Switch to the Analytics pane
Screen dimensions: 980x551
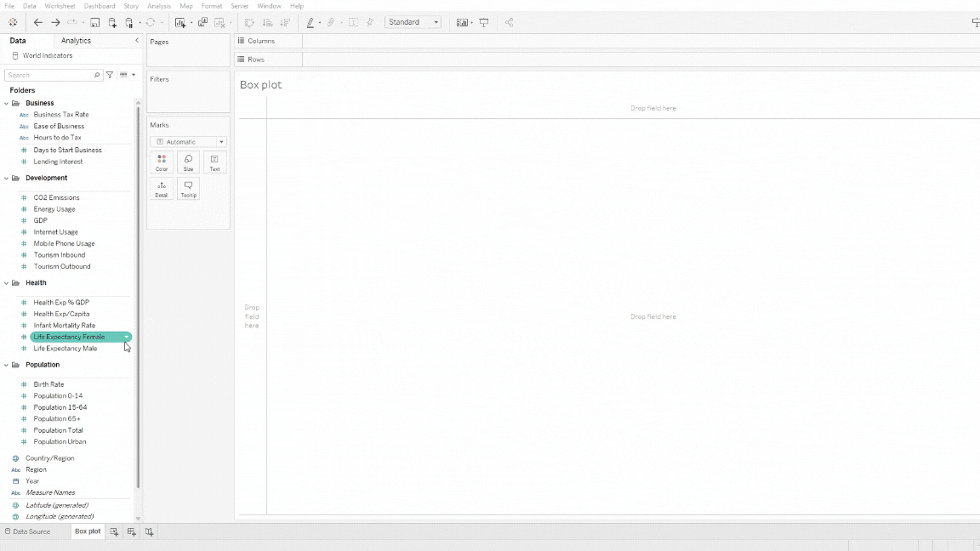point(76,40)
